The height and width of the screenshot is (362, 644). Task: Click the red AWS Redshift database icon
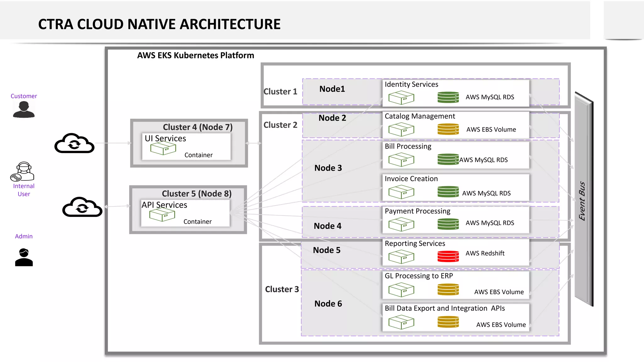[448, 256]
